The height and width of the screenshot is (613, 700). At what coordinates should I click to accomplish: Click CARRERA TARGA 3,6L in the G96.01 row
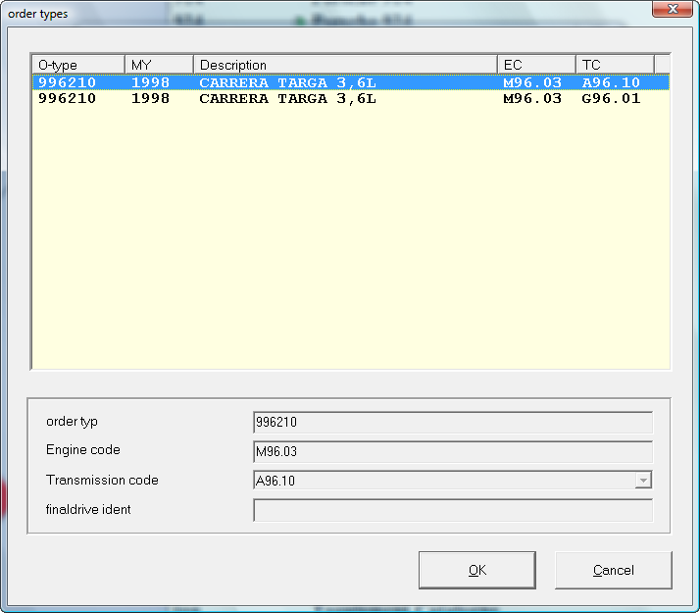click(x=287, y=99)
